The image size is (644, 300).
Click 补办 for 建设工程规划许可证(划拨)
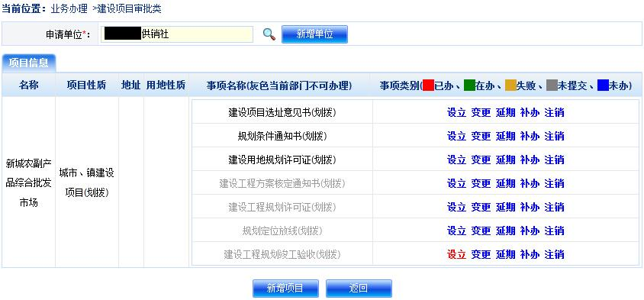[x=530, y=207]
